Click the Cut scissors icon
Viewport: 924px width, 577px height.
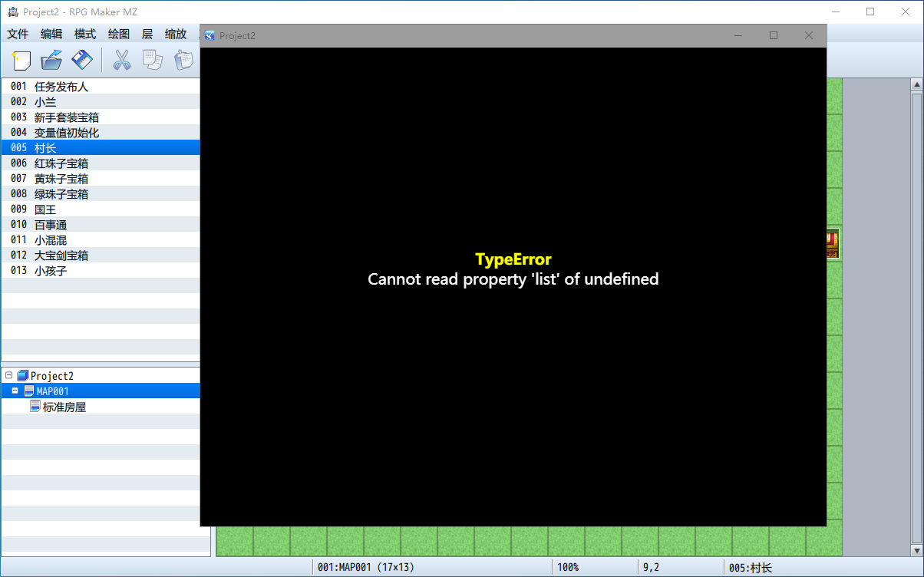(121, 60)
